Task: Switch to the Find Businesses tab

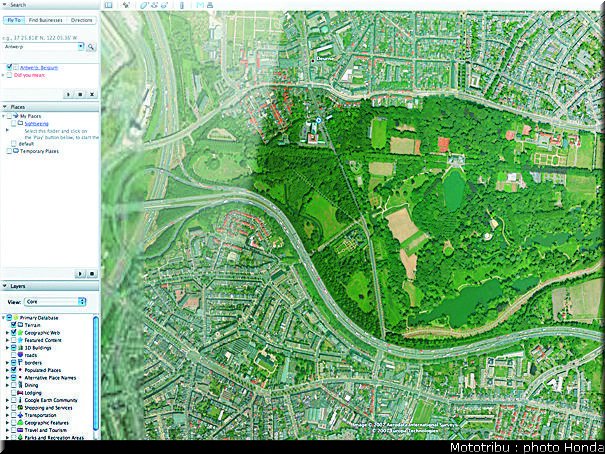Action: click(x=46, y=20)
